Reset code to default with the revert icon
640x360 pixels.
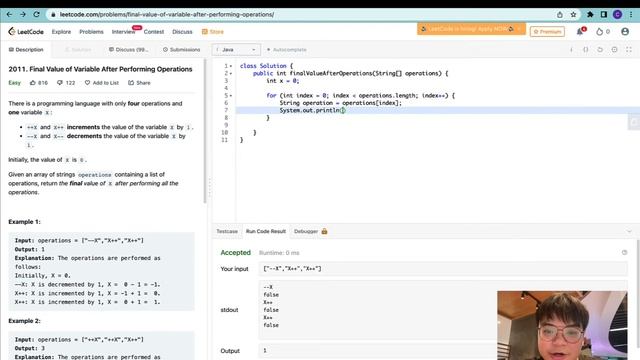click(600, 49)
